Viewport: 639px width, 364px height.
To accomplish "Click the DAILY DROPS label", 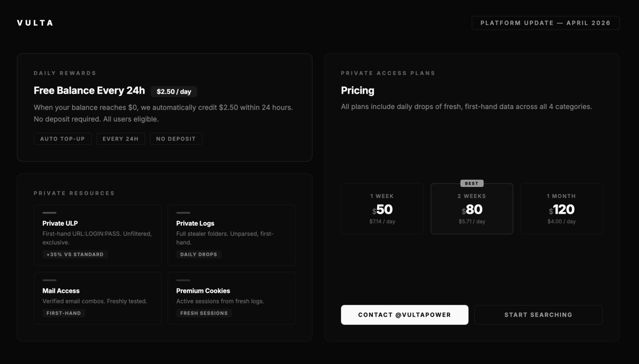I will click(x=199, y=255).
